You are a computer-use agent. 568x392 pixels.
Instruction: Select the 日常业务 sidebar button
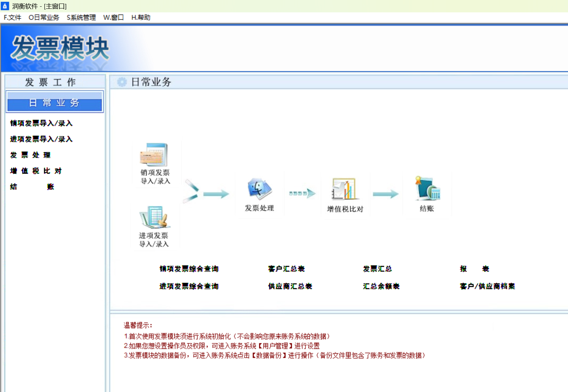coord(55,102)
